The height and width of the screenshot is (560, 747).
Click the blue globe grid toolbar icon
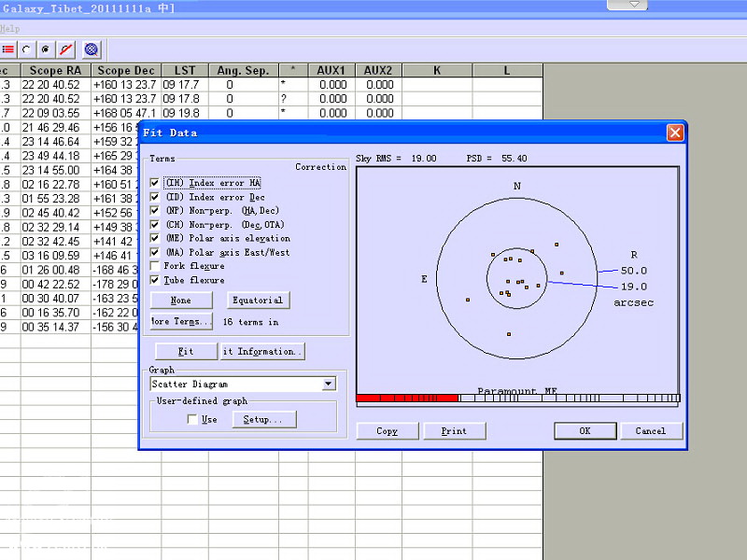pyautogui.click(x=91, y=49)
